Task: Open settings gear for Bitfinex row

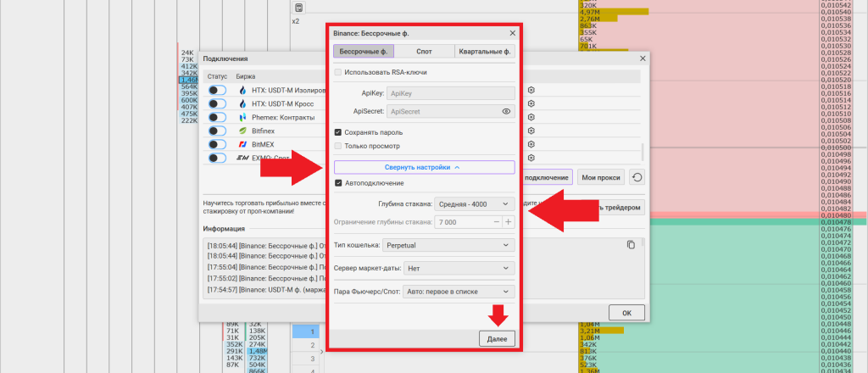Action: (531, 131)
